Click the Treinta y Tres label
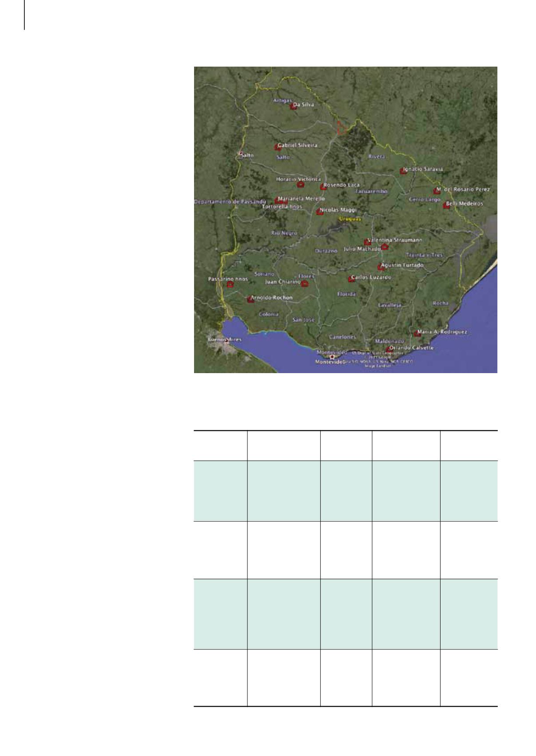 425,255
